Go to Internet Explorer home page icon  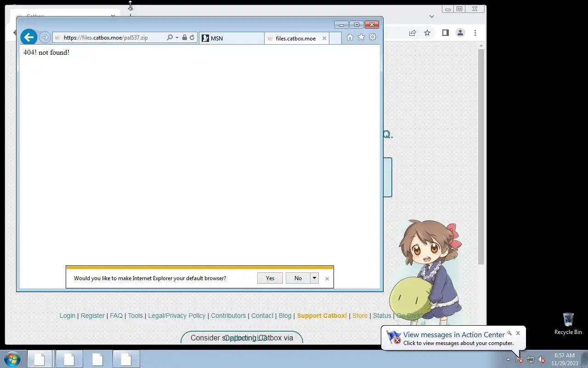click(x=350, y=37)
